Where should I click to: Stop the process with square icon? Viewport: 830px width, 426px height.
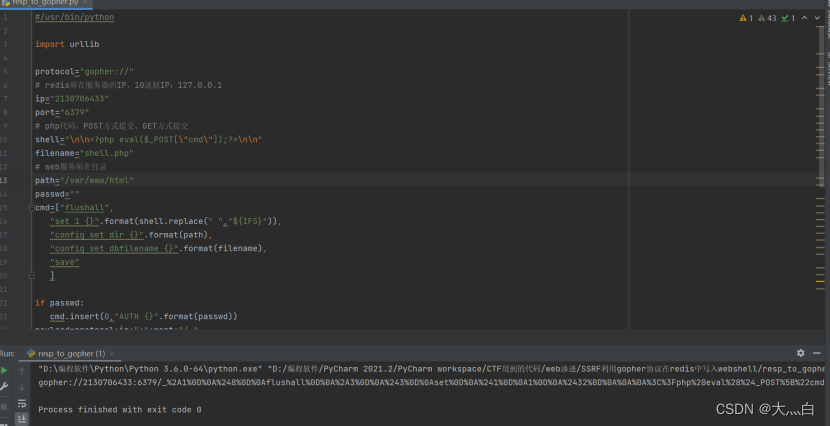tap(4, 406)
